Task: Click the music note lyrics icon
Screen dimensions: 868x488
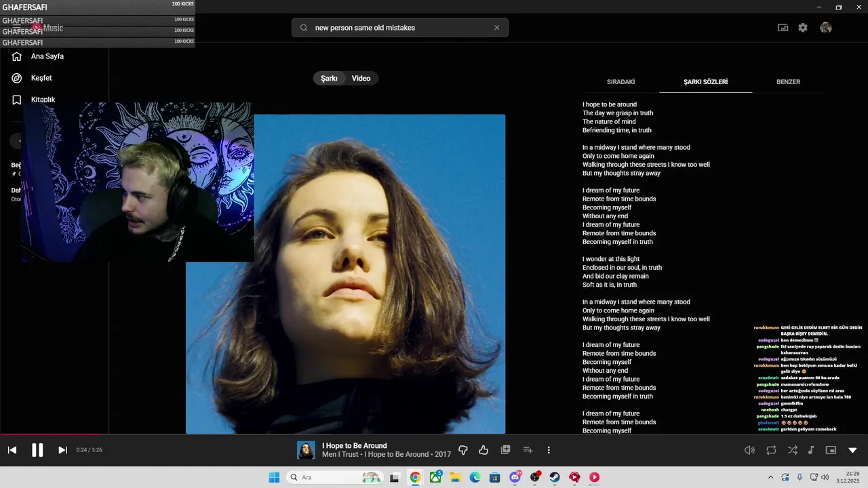Action: tap(811, 450)
